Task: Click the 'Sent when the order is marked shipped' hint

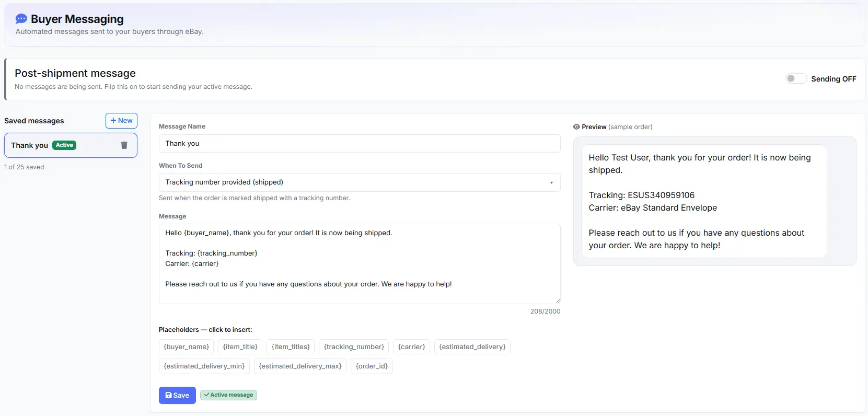Action: pyautogui.click(x=254, y=198)
